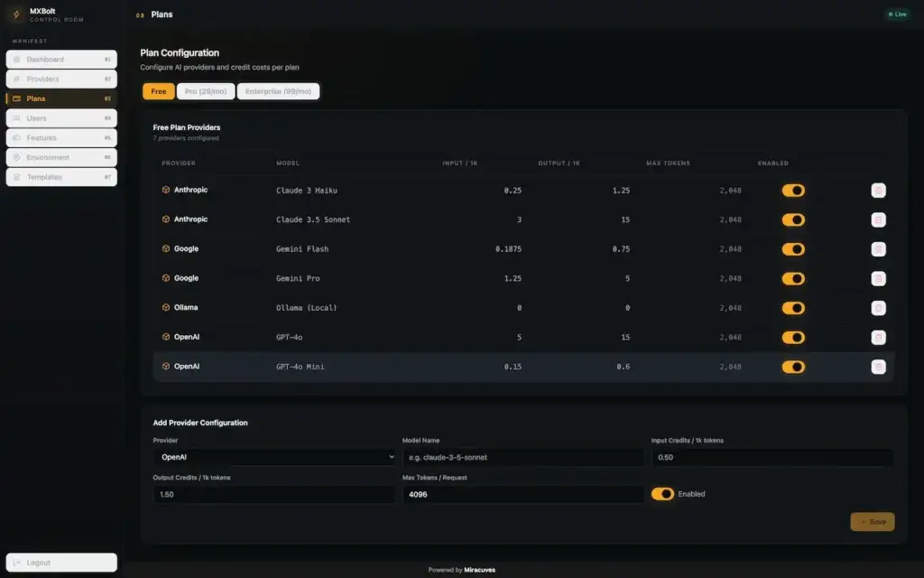
Task: Click the Live status indicator
Action: (898, 14)
